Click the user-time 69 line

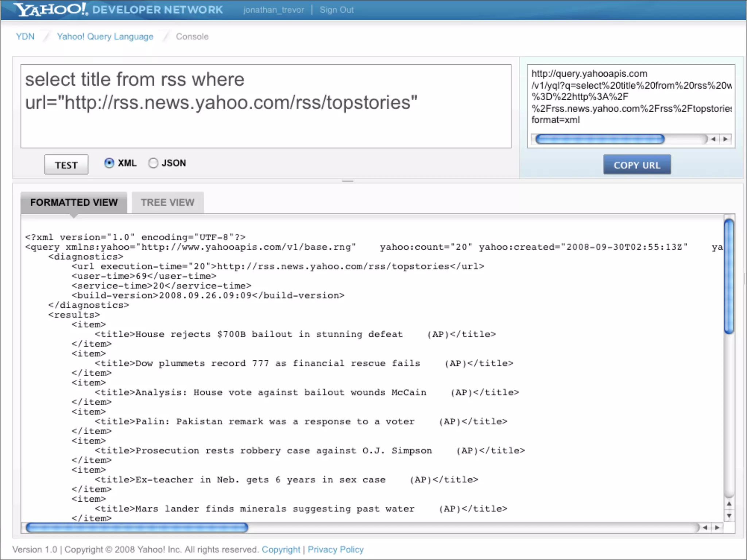click(144, 276)
